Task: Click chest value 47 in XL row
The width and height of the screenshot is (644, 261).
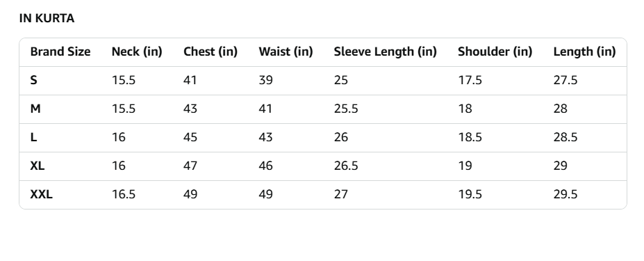Action: pyautogui.click(x=190, y=166)
